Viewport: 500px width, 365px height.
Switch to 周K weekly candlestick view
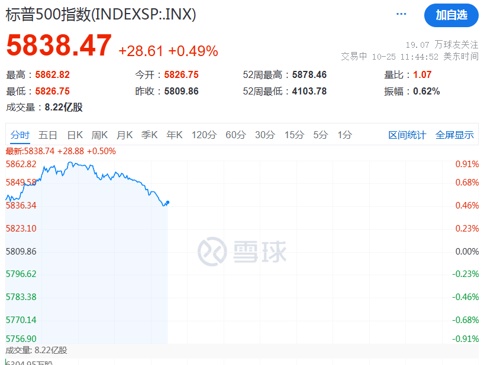pos(100,135)
